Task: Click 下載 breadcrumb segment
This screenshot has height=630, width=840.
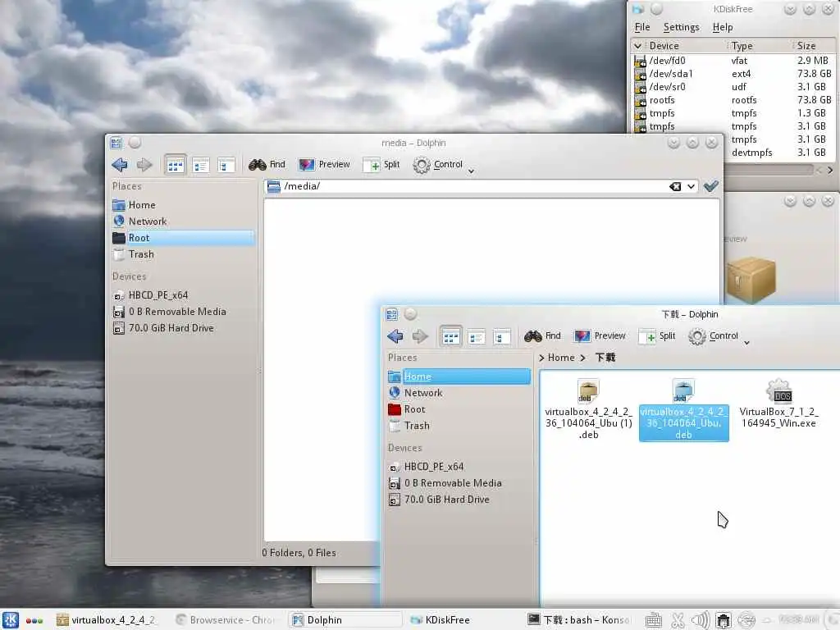Action: click(x=605, y=358)
